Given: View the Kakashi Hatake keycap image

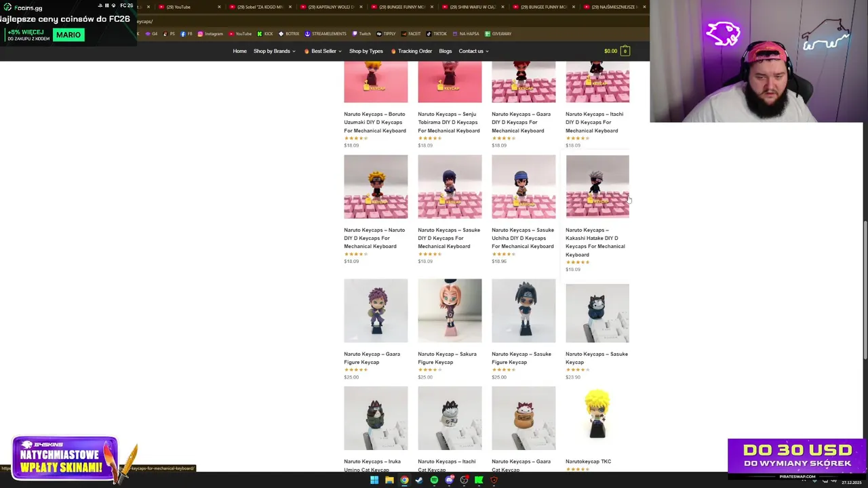Looking at the screenshot, I should coord(597,186).
